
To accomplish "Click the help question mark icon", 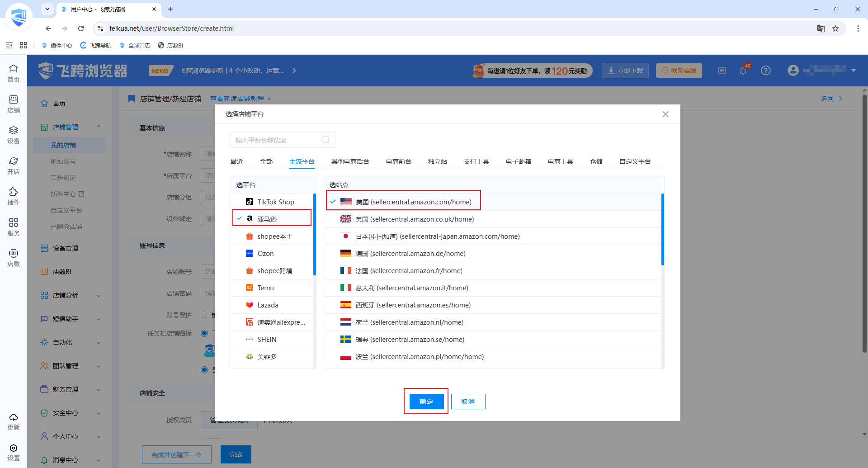I will coord(766,71).
